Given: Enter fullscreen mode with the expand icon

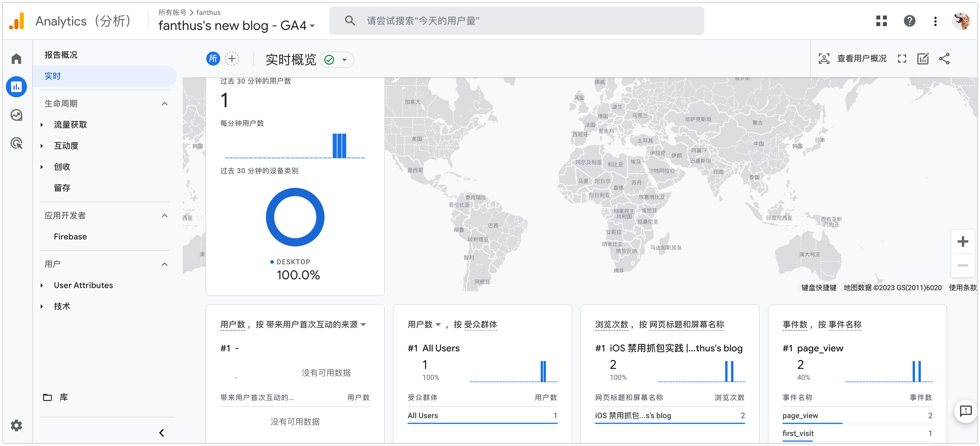Looking at the screenshot, I should pos(902,59).
